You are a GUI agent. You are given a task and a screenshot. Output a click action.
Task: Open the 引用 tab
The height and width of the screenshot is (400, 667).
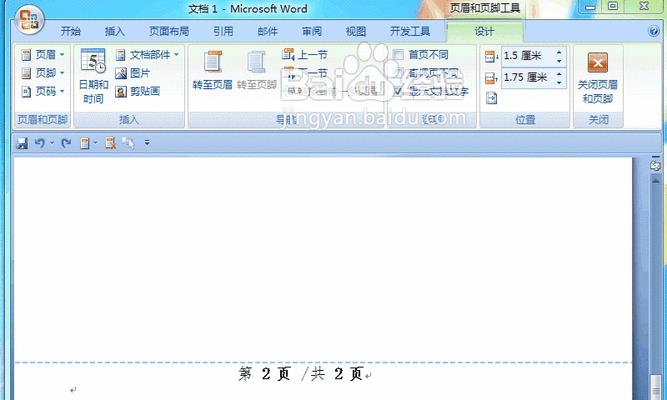pos(223,31)
